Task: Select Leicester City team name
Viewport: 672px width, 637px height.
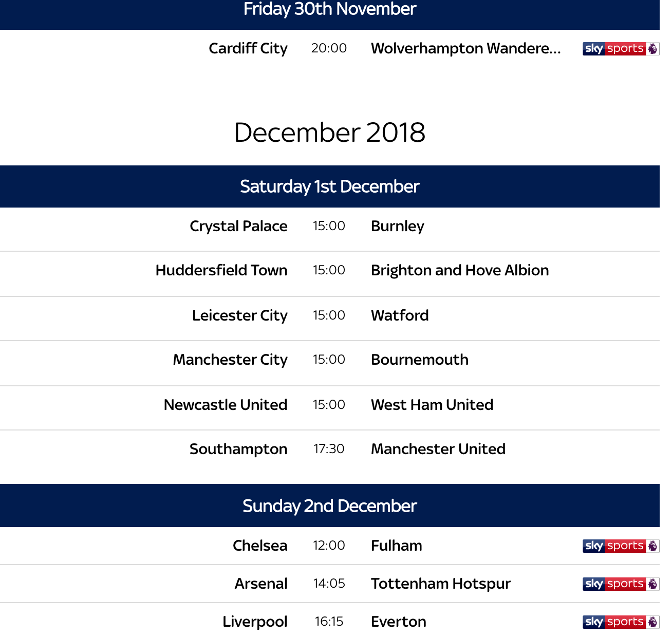Action: pos(240,315)
